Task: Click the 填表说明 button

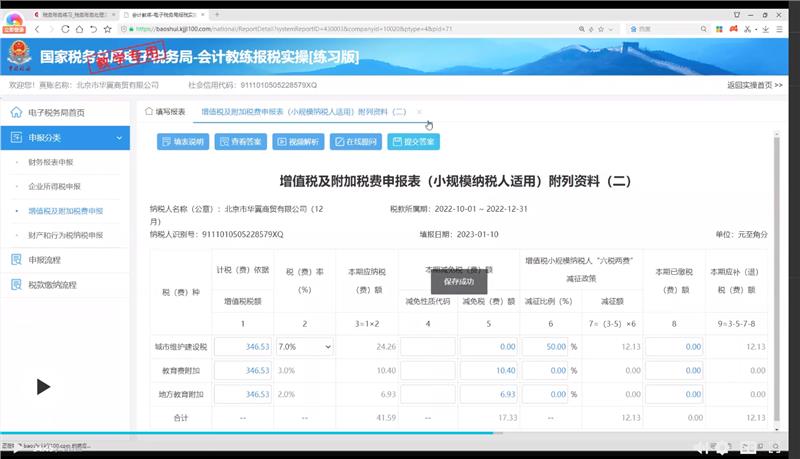Action: point(181,142)
